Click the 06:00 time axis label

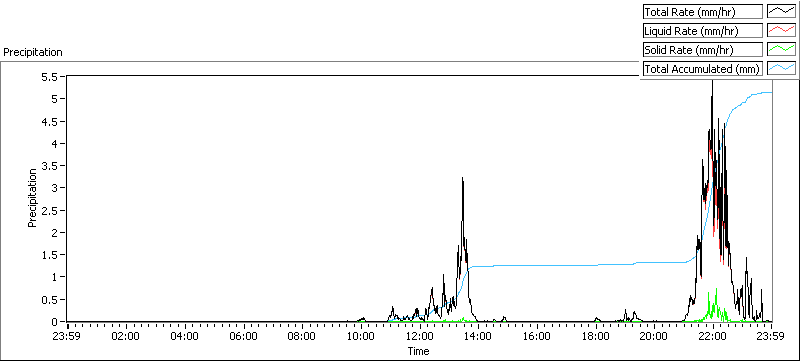coord(243,336)
